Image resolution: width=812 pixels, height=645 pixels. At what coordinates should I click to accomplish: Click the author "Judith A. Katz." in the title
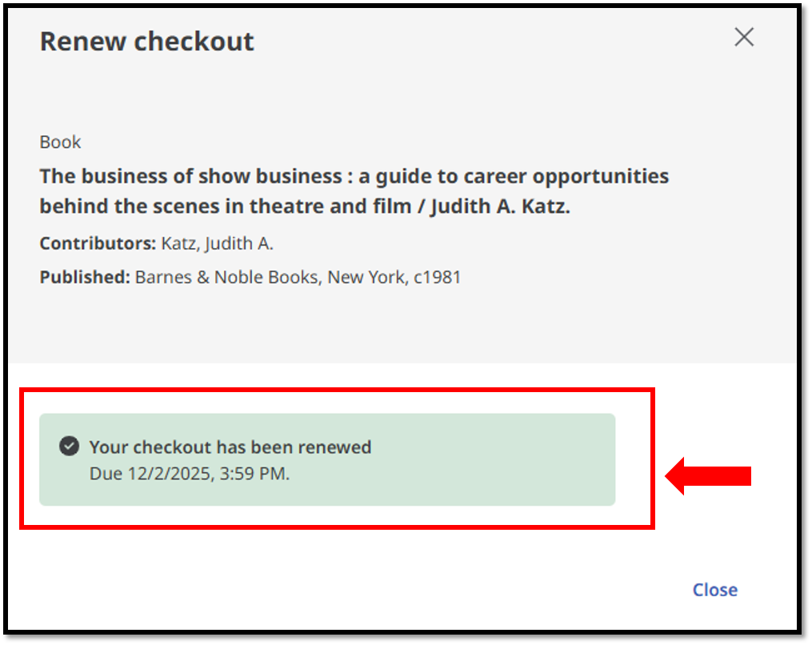coord(500,206)
